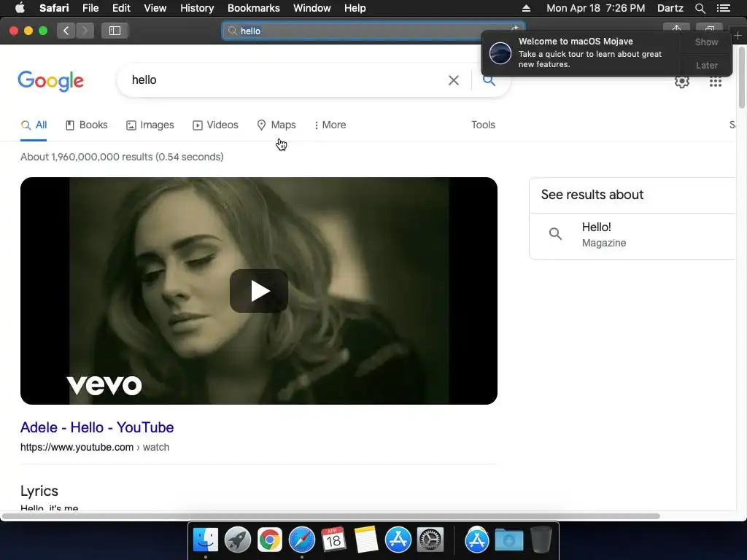Click the Dartz user name in menu bar
Image resolution: width=747 pixels, height=560 pixels.
tap(670, 8)
